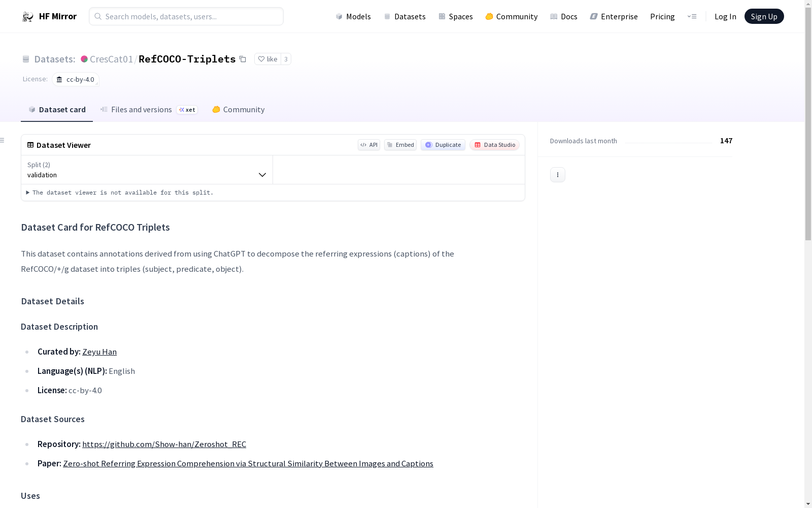
Task: Click the Sign Up button
Action: click(764, 16)
